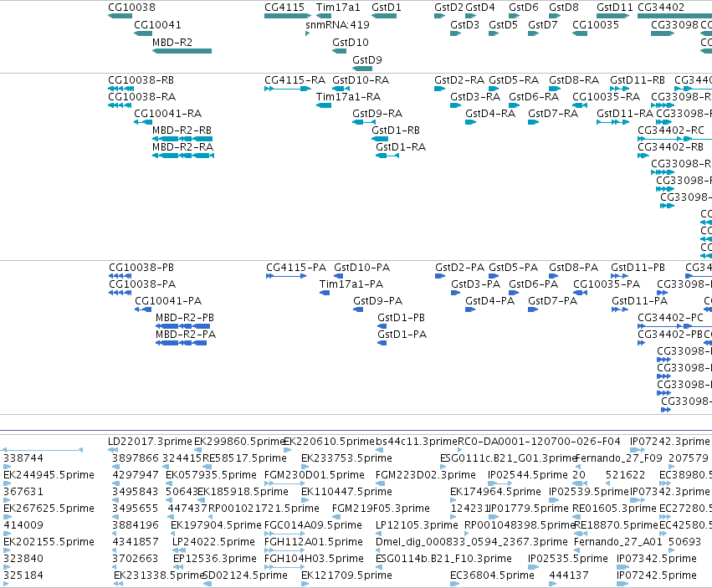Select the GstD2-RA transcript

click(x=439, y=89)
